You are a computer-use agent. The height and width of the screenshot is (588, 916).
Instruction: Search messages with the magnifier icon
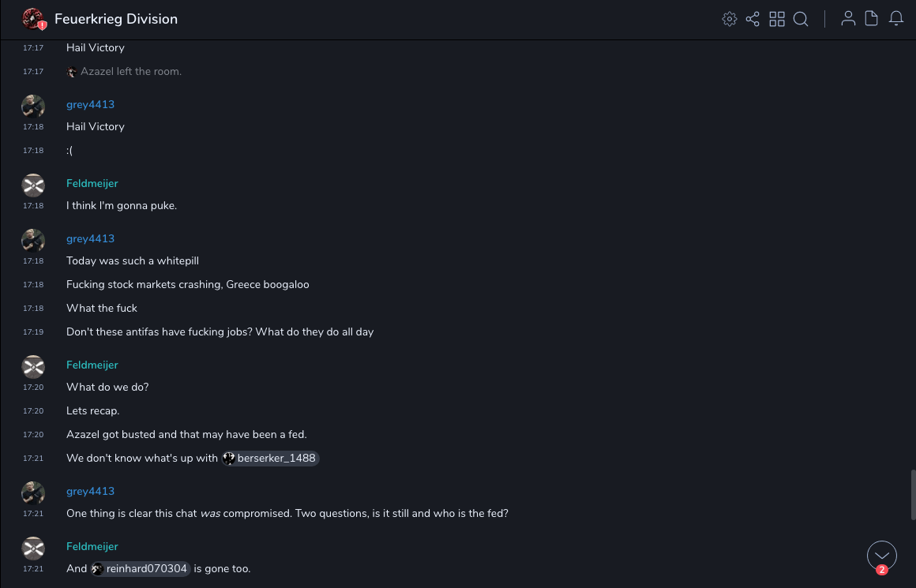point(801,19)
